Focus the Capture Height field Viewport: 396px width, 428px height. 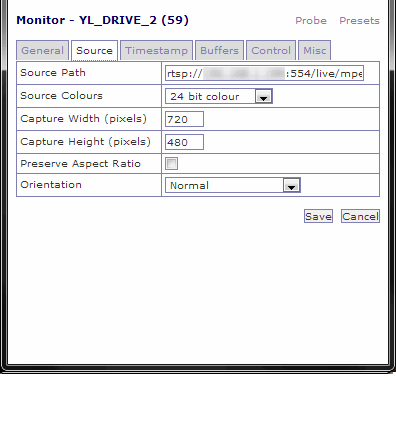(184, 142)
